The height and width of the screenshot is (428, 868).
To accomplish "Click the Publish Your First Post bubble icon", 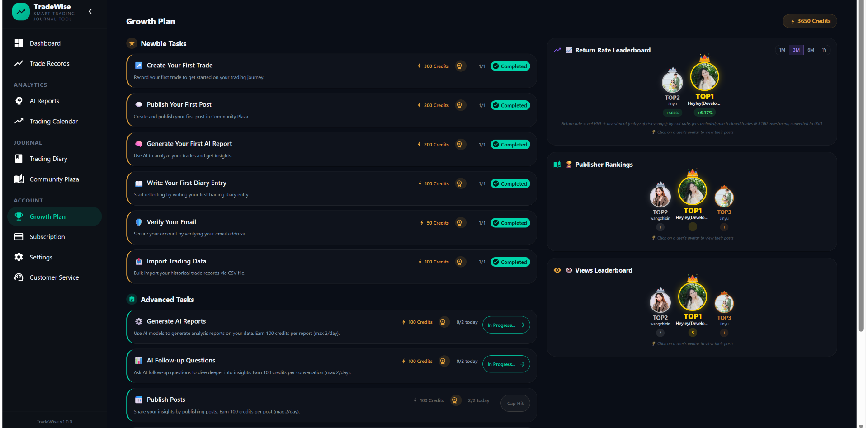I will 139,104.
